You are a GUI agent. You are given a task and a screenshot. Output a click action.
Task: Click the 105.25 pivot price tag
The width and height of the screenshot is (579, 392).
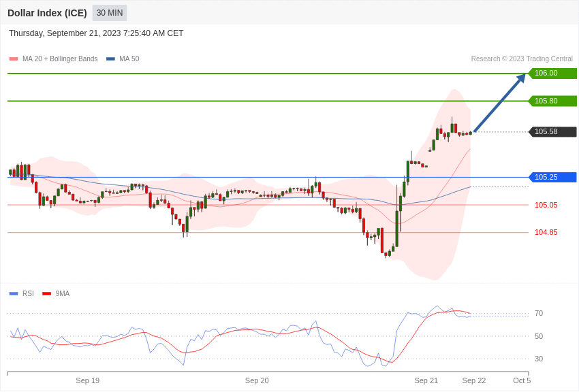tap(552, 177)
